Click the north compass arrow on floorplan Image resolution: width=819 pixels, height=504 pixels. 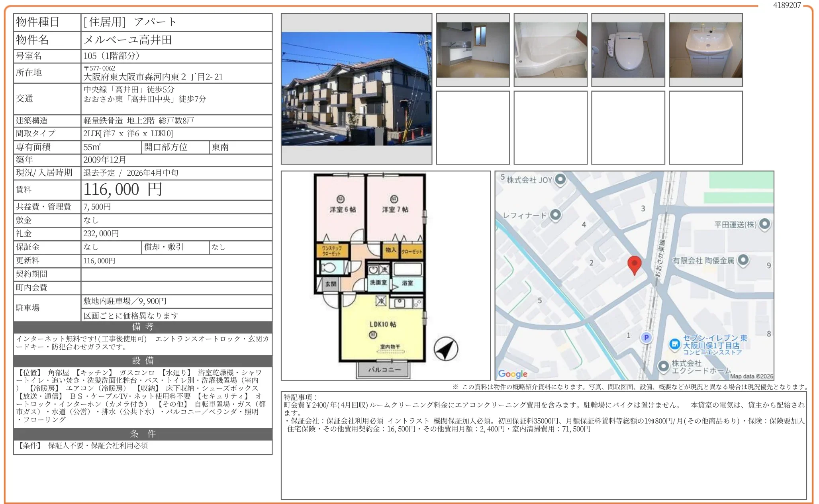coord(445,349)
